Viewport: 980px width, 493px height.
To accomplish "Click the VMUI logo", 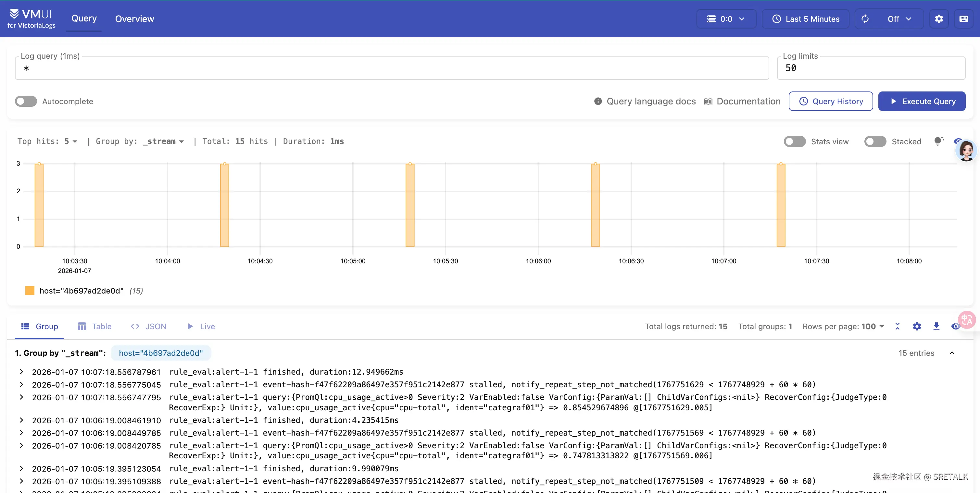I will click(x=31, y=18).
